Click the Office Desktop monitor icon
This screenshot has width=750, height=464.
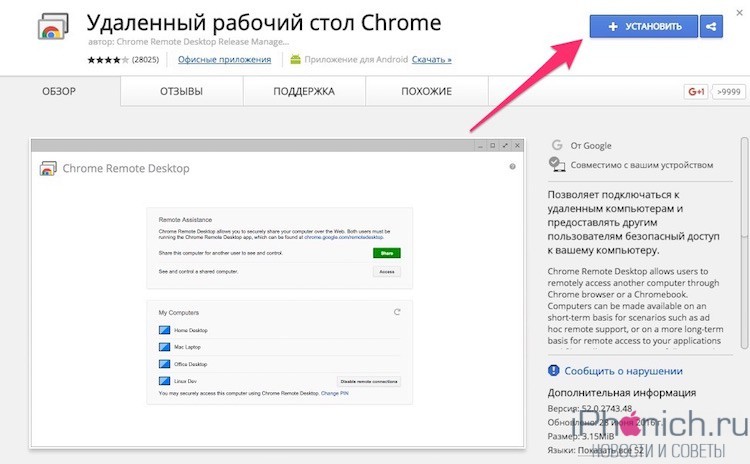[164, 364]
